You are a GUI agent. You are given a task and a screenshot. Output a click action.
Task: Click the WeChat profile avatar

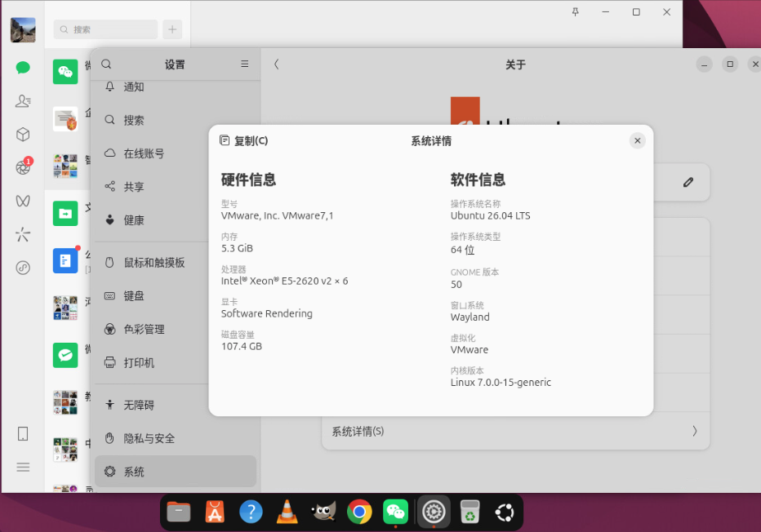pyautogui.click(x=23, y=30)
